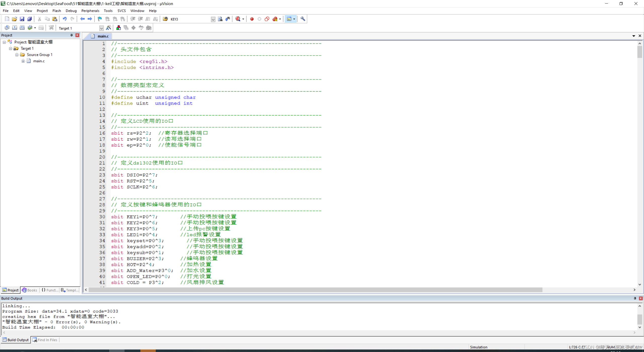Pin the Project panel

click(71, 35)
